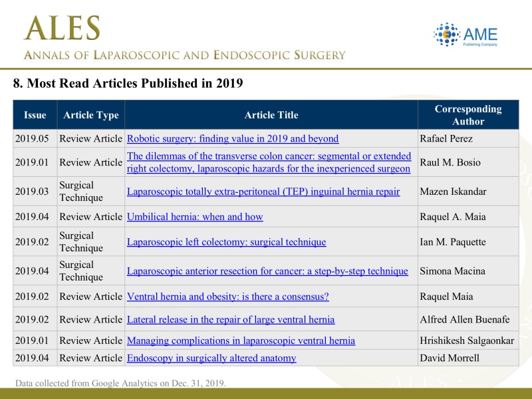This screenshot has height=399, width=532.
Task: Open 'Laparoscopic left colectomy: surgical technique' link
Action: pos(226,242)
